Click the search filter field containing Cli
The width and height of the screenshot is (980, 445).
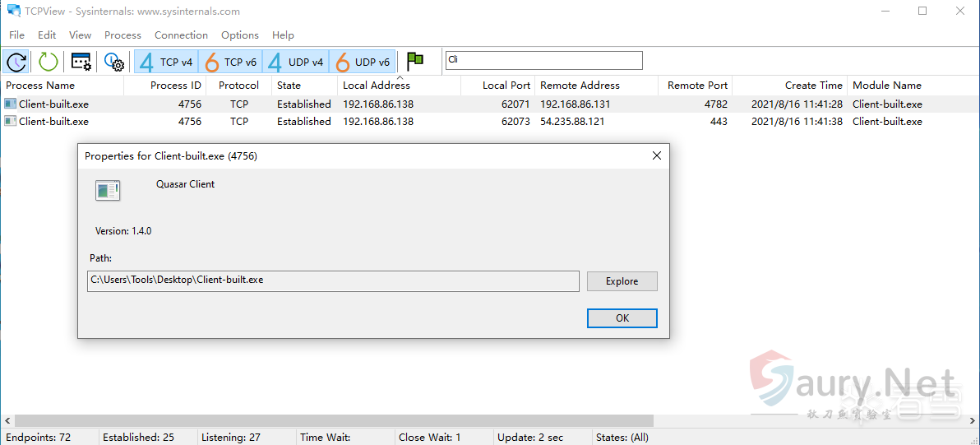[543, 60]
